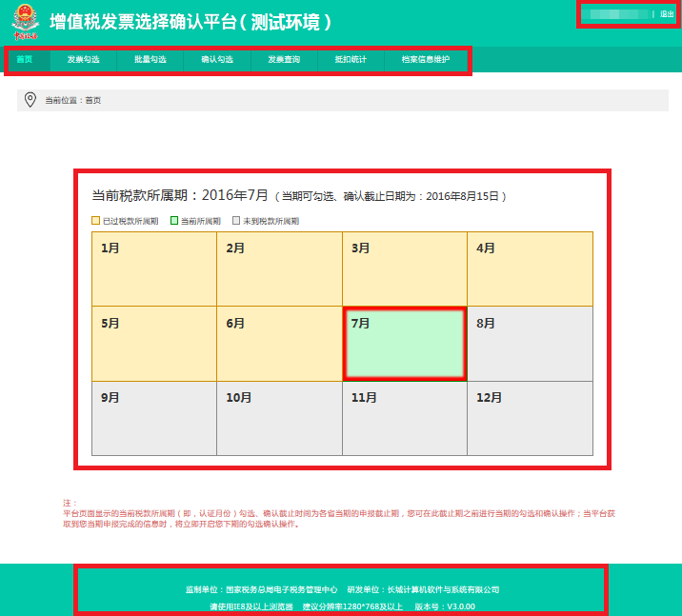Click the red 注： note label

point(70,503)
